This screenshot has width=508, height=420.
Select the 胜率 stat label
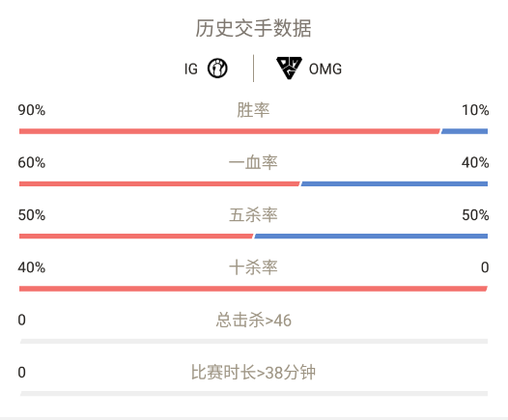[x=253, y=110]
